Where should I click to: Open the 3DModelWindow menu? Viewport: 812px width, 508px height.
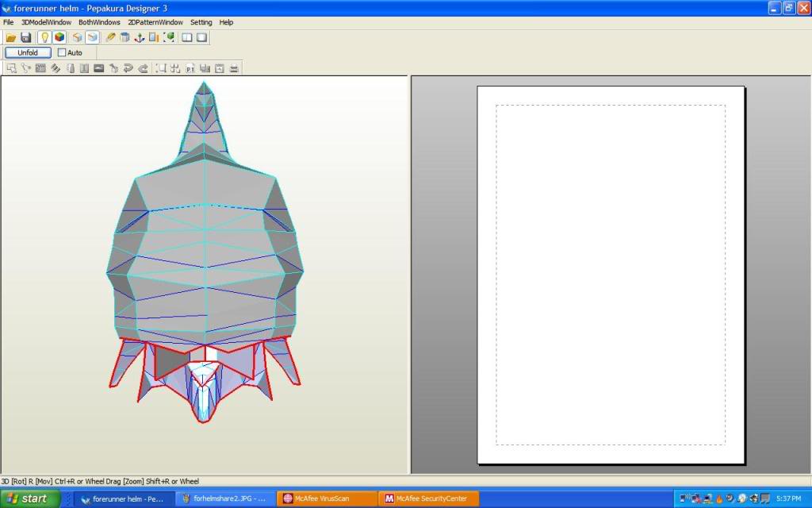pyautogui.click(x=46, y=22)
